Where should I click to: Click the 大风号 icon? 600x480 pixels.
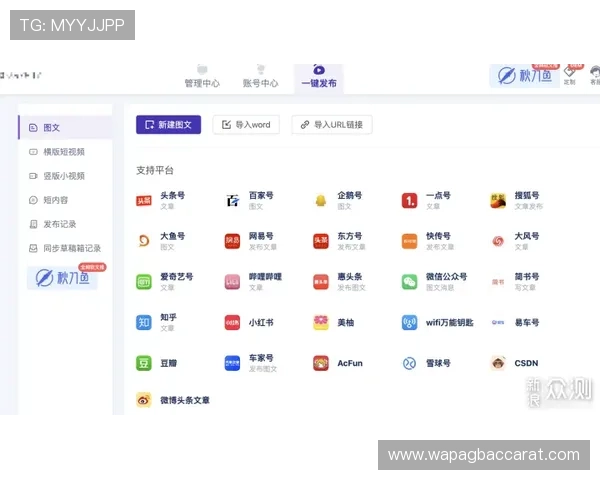coord(498,241)
